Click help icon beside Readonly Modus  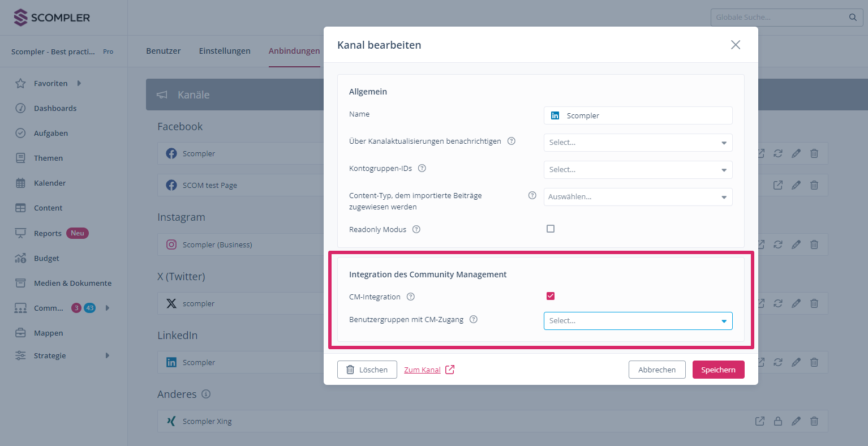click(416, 230)
